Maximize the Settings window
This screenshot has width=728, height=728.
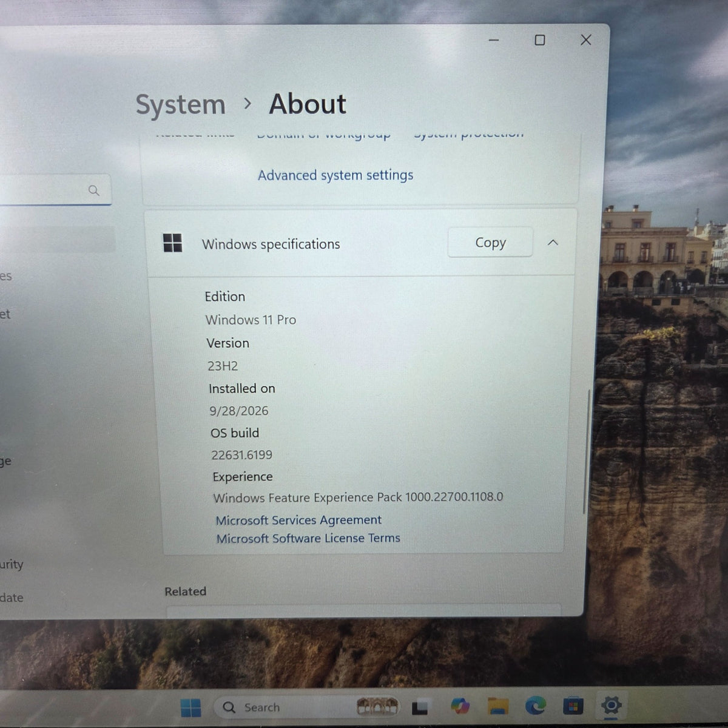[539, 40]
